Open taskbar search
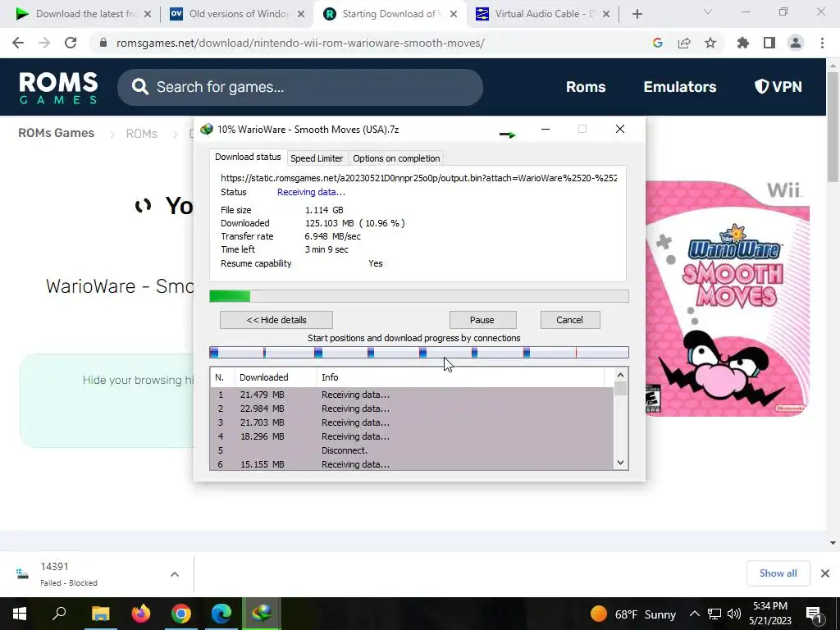The width and height of the screenshot is (840, 630). click(x=59, y=614)
